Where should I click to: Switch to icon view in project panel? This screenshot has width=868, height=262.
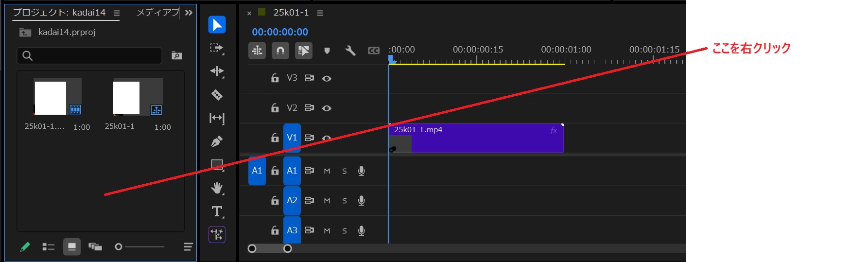(72, 247)
